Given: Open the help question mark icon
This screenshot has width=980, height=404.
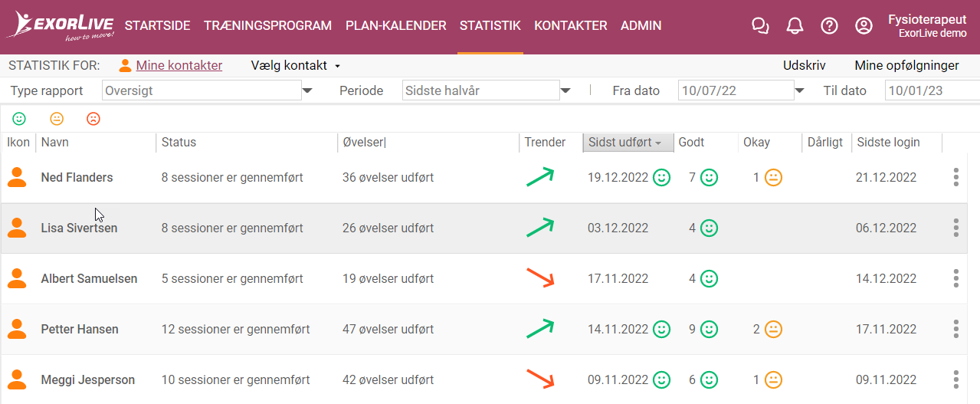Looking at the screenshot, I should (x=829, y=26).
